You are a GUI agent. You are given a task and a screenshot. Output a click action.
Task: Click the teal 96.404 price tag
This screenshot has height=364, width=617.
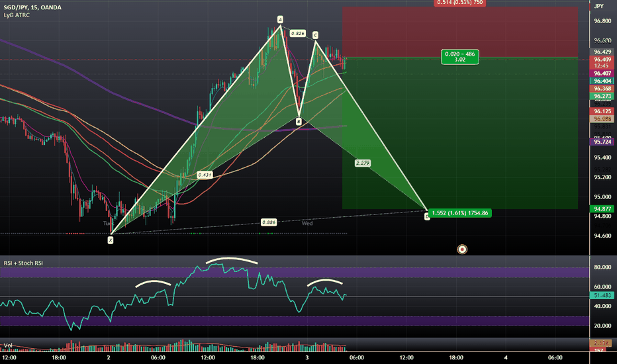pos(602,81)
